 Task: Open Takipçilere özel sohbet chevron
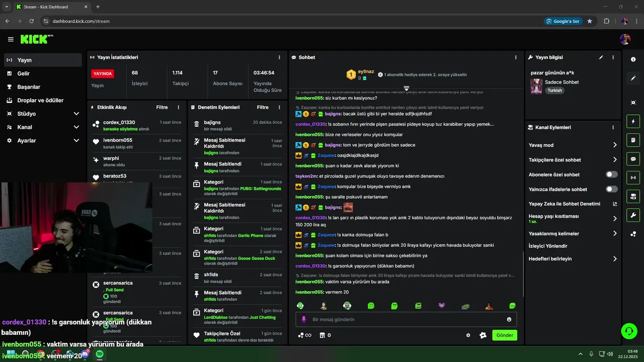(x=614, y=160)
